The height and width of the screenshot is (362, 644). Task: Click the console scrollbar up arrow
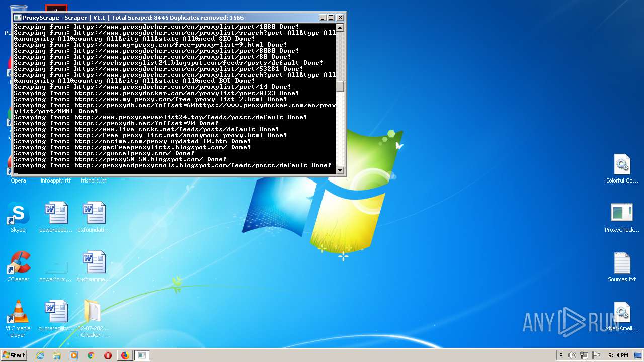[x=340, y=27]
